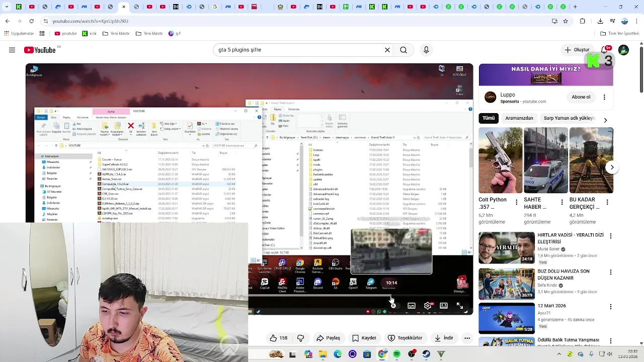The image size is (644, 362).
Task: Bookmark this page with the star
Action: [x=566, y=21]
